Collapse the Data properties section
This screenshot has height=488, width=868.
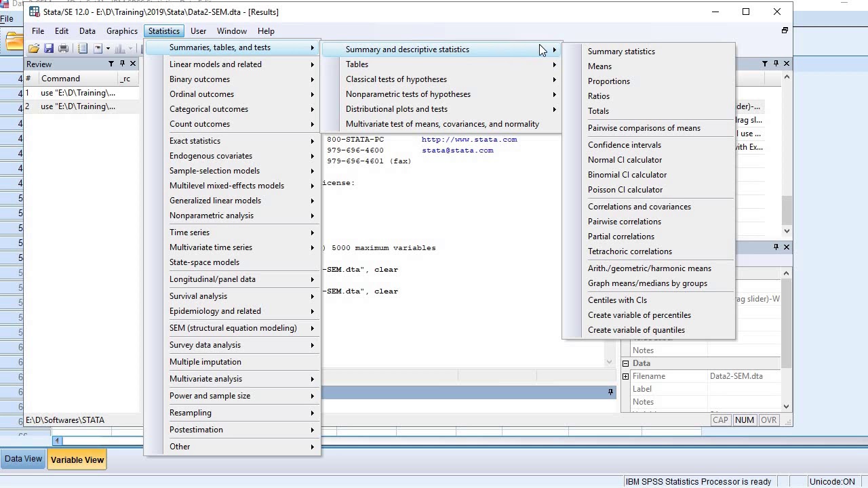(625, 363)
